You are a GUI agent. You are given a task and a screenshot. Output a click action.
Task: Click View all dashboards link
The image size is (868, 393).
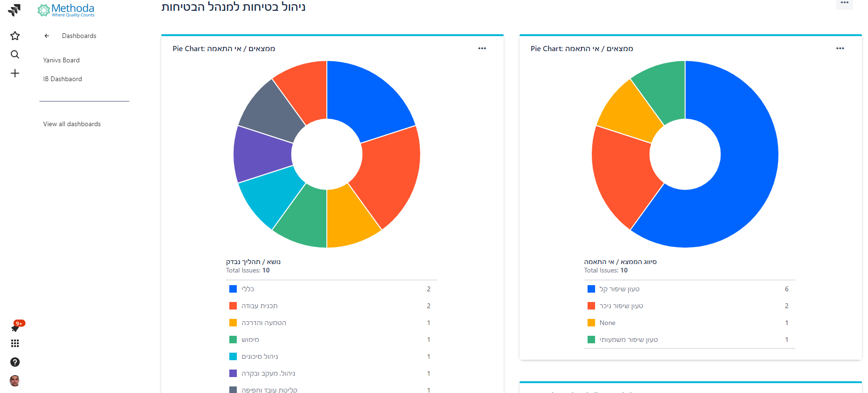72,124
